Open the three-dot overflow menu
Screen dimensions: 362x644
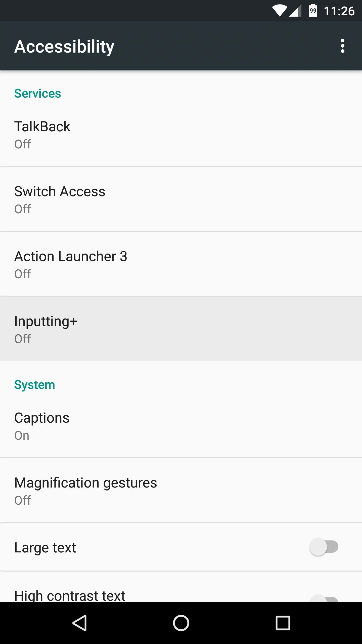pos(342,46)
